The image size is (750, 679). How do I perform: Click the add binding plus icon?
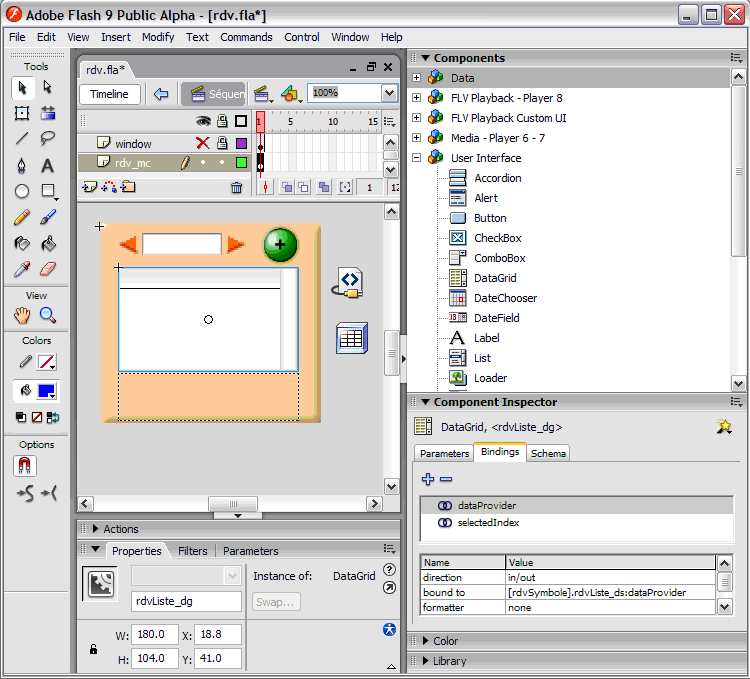[428, 480]
